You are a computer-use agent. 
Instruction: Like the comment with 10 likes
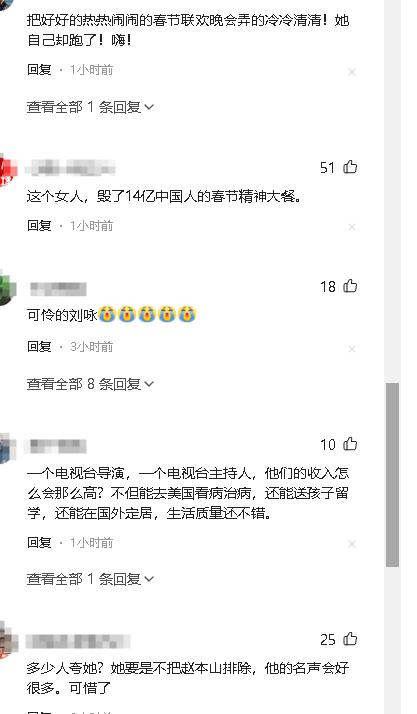[x=350, y=444]
